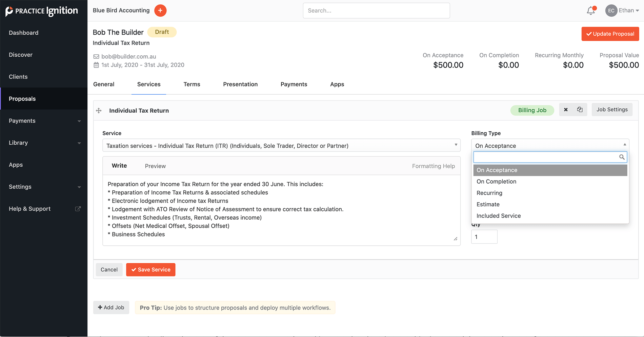Image resolution: width=644 pixels, height=337 pixels.
Task: Click the Practice Ignition logo
Action: 42,11
